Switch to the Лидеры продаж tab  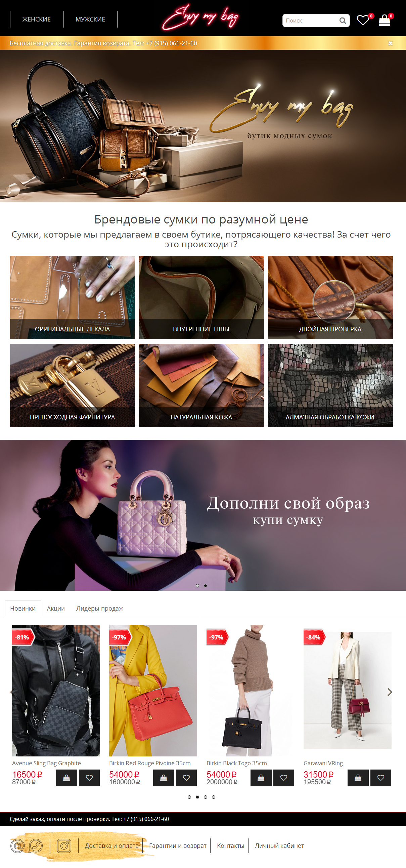point(100,608)
